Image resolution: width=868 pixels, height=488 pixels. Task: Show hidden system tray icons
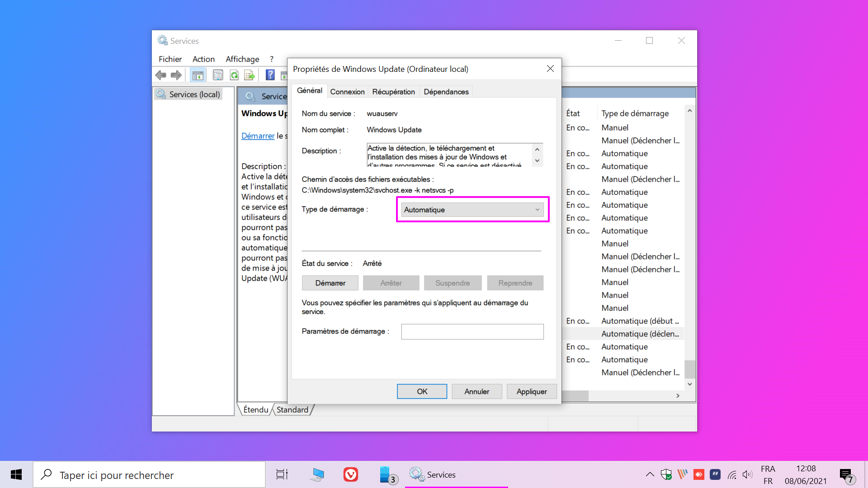[650, 474]
